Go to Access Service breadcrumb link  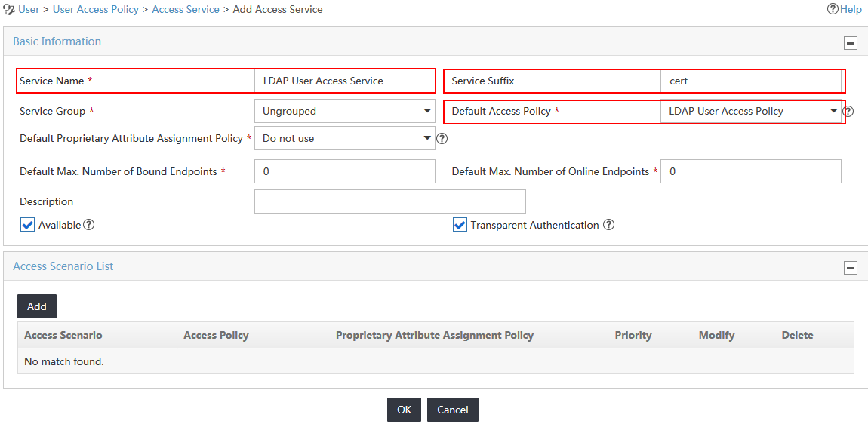(x=186, y=9)
